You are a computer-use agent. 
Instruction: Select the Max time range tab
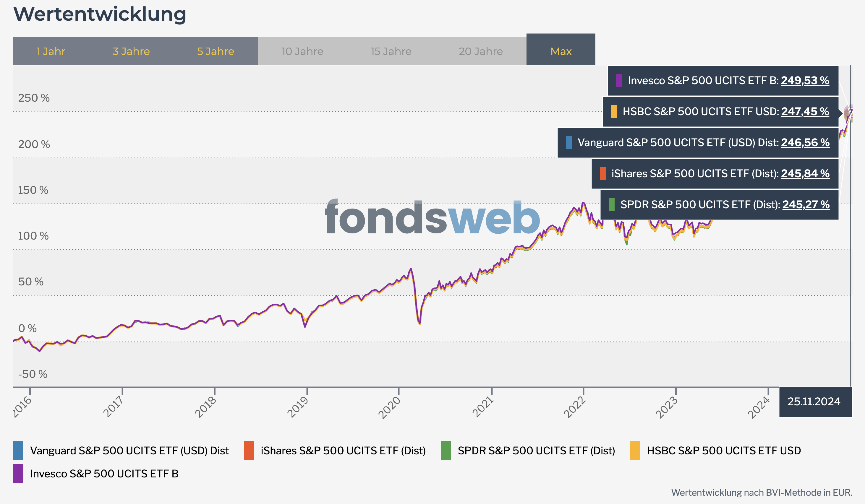[561, 51]
